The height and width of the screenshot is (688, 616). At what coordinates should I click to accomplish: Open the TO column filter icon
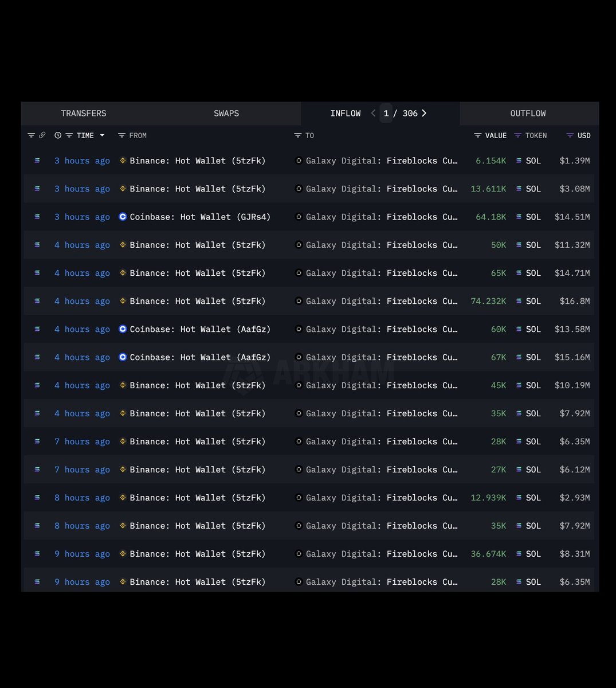[297, 135]
